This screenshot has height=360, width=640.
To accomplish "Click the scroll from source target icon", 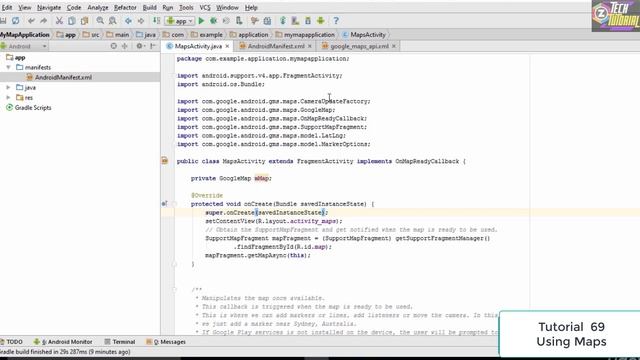I will click(x=113, y=46).
